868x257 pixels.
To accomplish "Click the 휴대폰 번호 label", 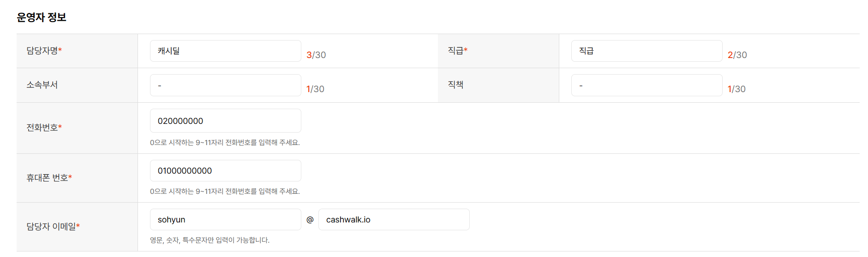I will pos(48,178).
